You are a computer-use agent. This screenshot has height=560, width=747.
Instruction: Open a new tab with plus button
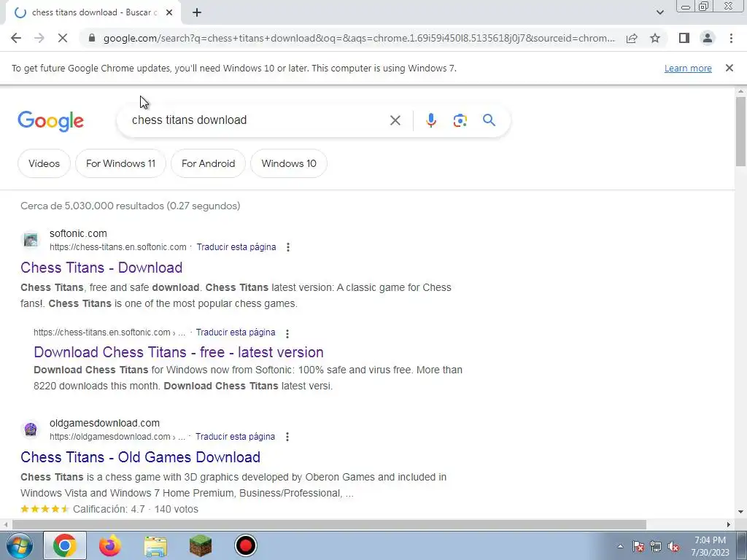tap(197, 13)
